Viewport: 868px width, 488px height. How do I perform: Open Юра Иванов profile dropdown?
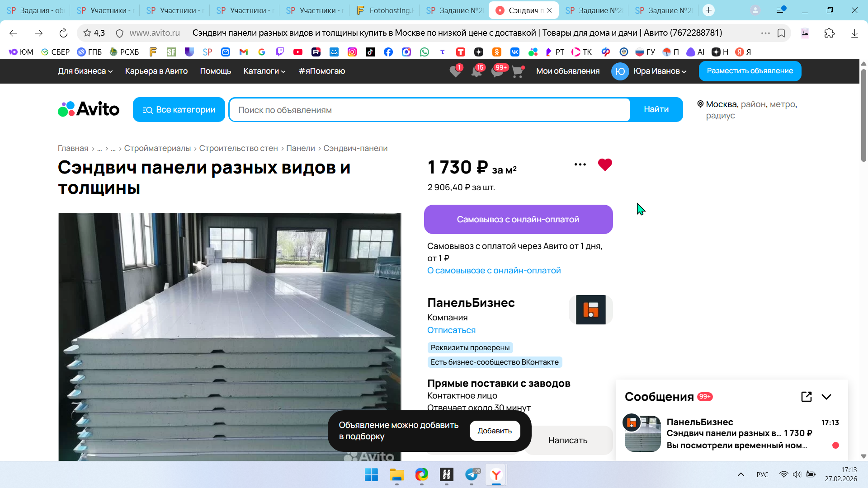(659, 71)
